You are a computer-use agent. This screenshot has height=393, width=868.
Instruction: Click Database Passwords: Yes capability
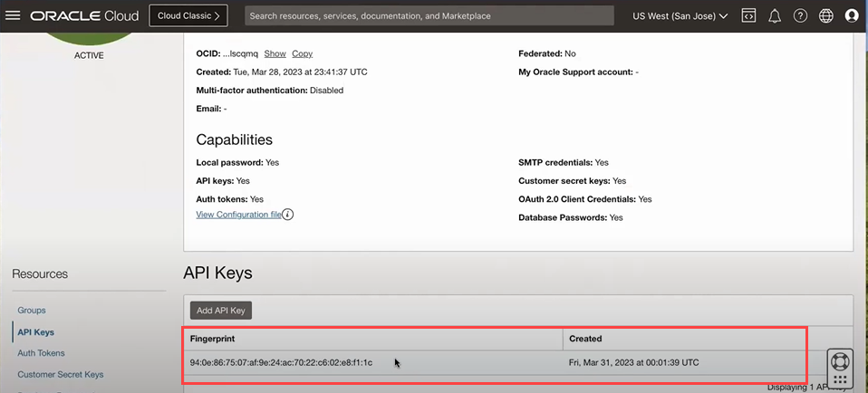tap(571, 218)
